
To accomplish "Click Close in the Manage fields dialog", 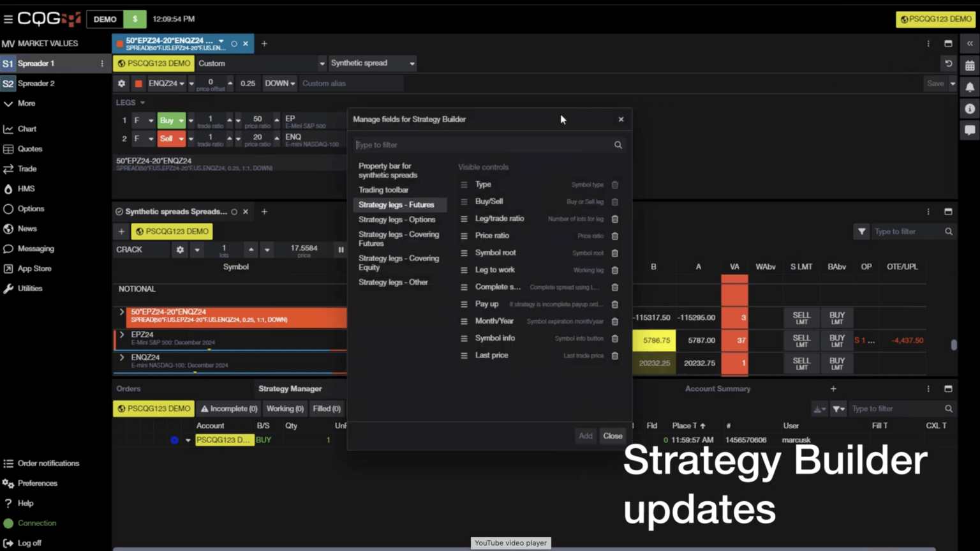I will (x=612, y=436).
